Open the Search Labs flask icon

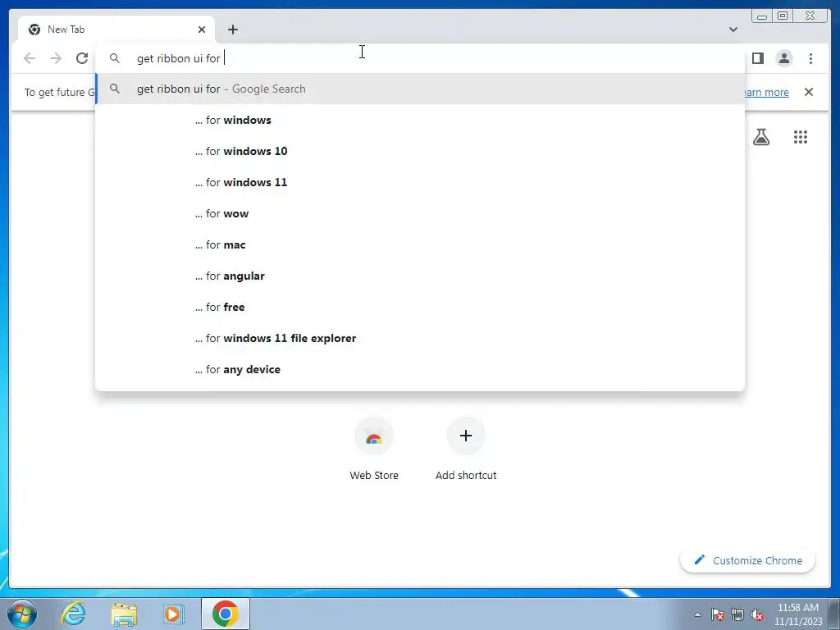pos(761,137)
